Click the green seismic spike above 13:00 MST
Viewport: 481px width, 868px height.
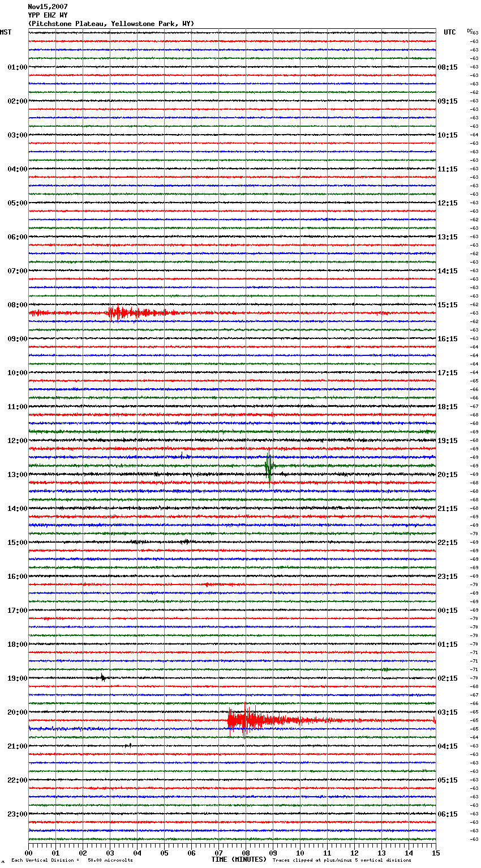pyautogui.click(x=269, y=467)
